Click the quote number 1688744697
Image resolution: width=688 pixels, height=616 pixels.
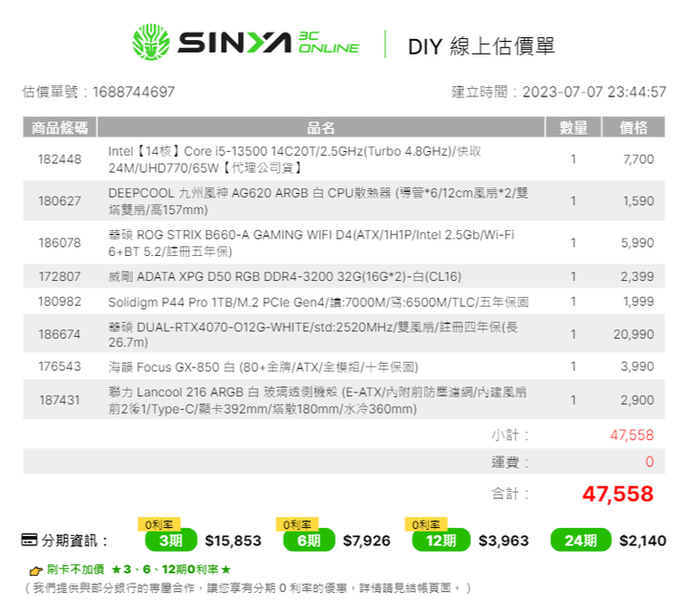pyautogui.click(x=134, y=92)
